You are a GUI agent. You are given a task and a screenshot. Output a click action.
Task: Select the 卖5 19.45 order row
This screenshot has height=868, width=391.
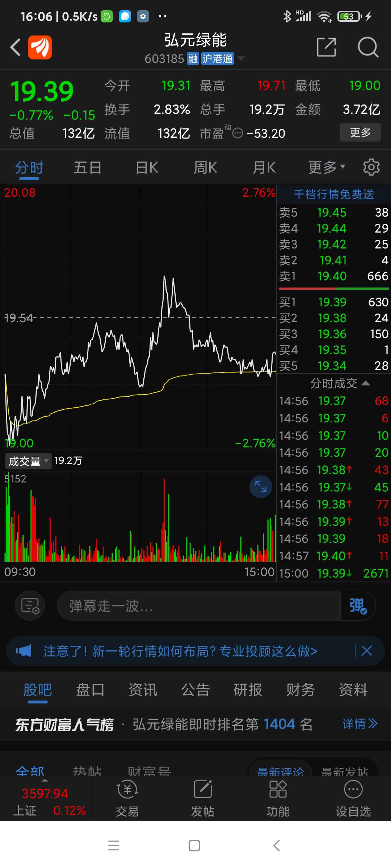coord(333,212)
